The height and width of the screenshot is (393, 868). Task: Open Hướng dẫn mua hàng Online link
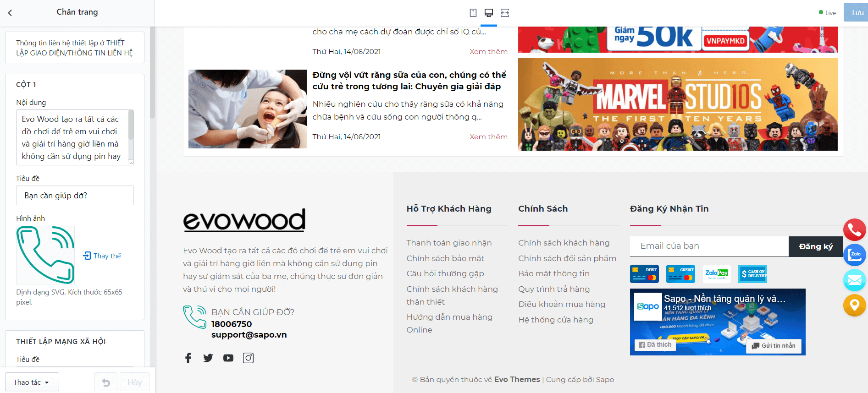[449, 323]
